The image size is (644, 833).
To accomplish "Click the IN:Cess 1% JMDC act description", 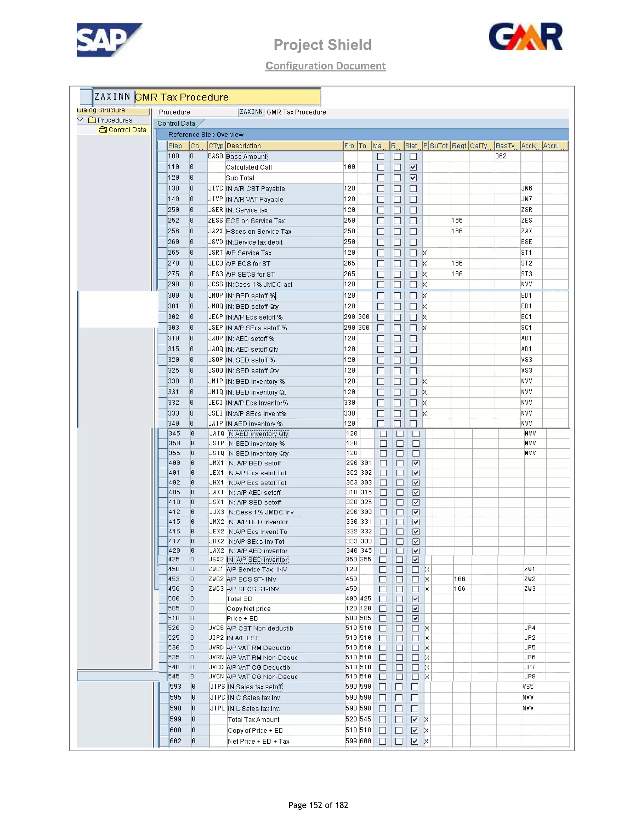I will [x=284, y=284].
